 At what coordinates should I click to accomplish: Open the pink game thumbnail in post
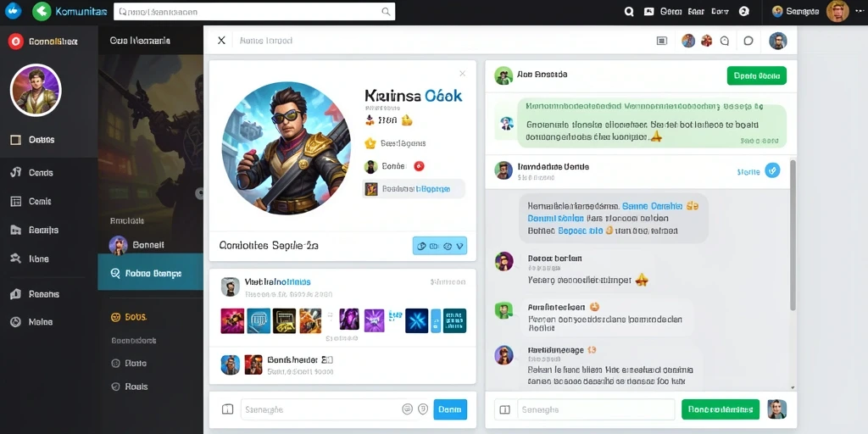232,321
